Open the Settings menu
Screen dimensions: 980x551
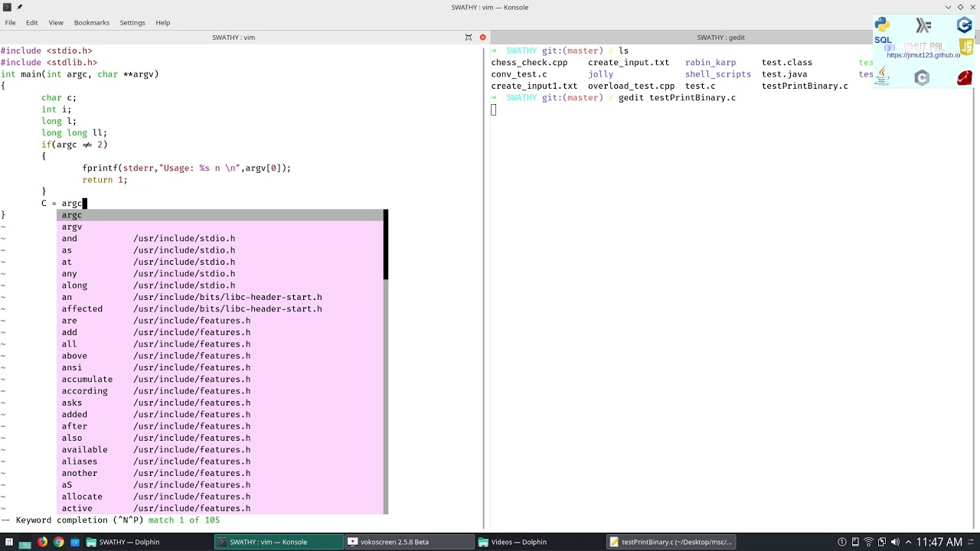click(132, 23)
